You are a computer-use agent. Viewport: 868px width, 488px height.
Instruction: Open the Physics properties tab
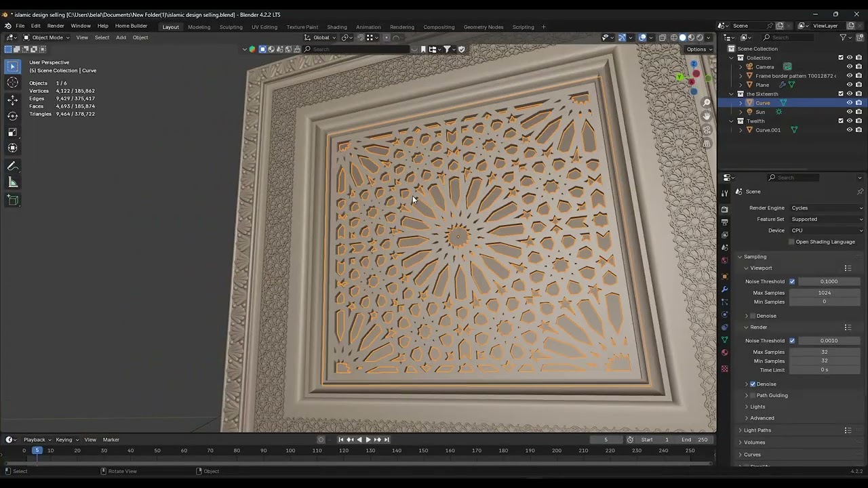[x=724, y=314]
